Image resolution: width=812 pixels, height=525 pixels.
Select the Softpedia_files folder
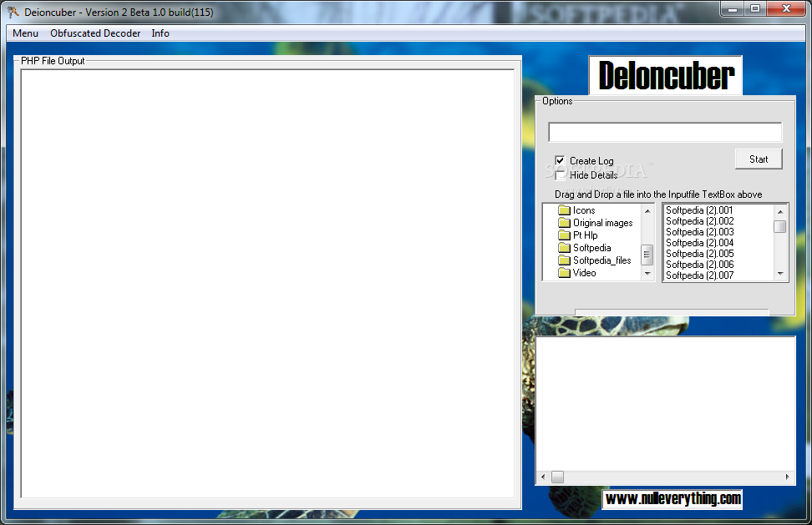(601, 260)
